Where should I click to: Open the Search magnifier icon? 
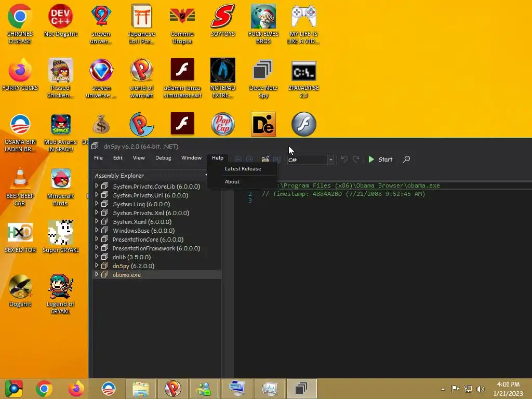click(x=406, y=159)
